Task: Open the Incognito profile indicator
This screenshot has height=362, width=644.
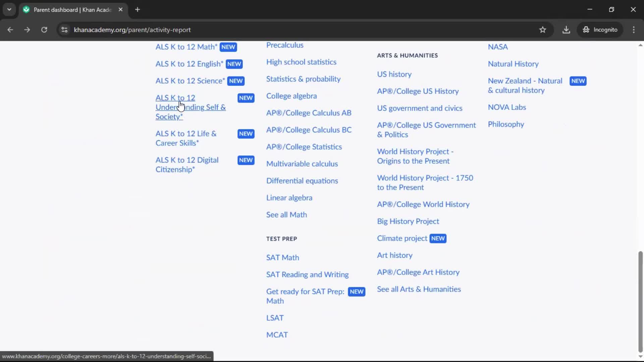Action: click(600, 30)
